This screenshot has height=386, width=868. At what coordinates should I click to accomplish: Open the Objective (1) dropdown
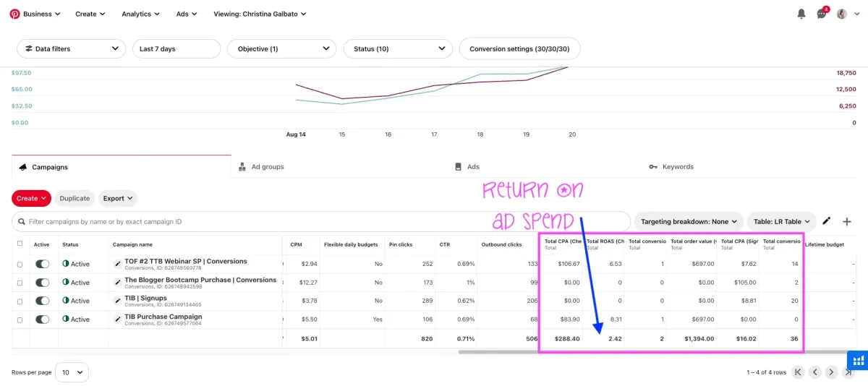tap(282, 48)
